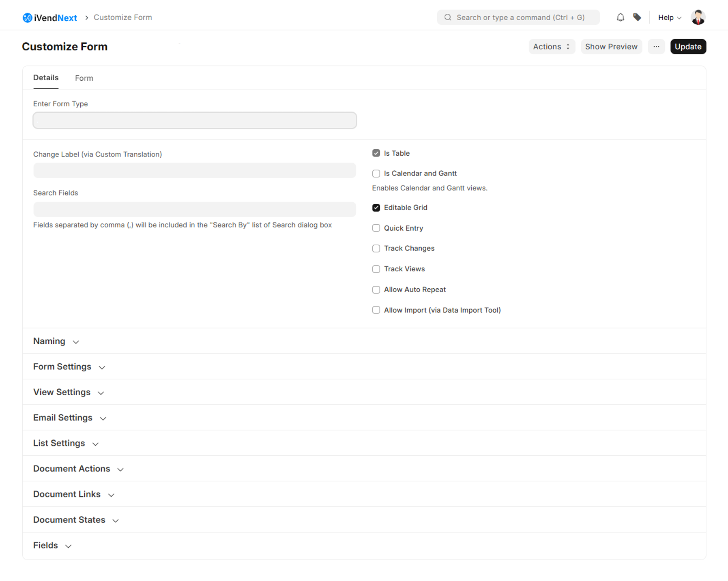Open the Help dropdown menu
The image size is (728, 581).
tap(669, 17)
